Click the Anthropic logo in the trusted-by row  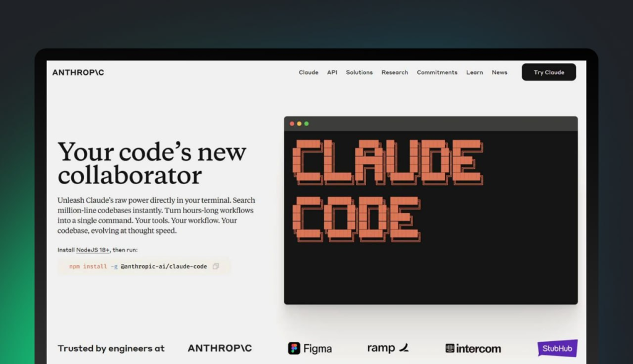(219, 349)
